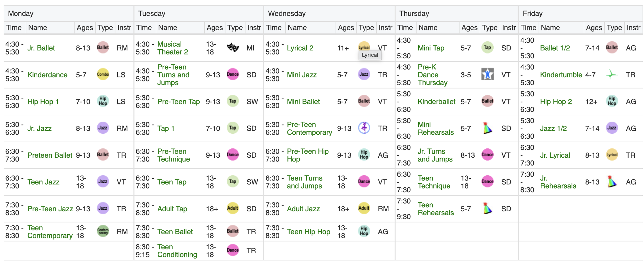Screen dimensions: 644x261
Task: Click the Hip Hop badge for Hip Hop 1
Action: [x=103, y=101]
